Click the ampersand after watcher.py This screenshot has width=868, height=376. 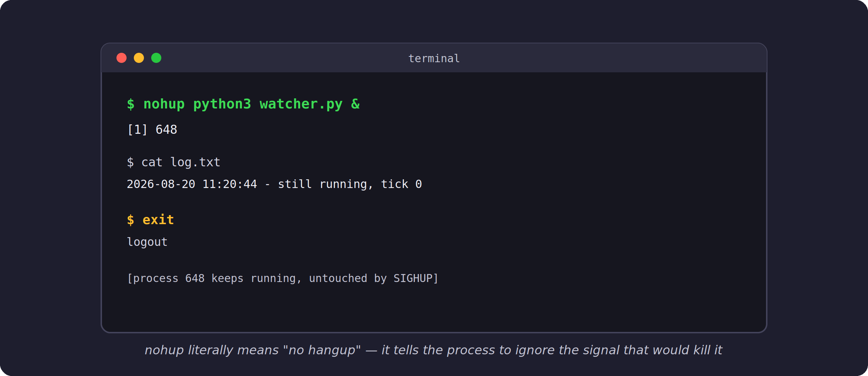(x=356, y=104)
